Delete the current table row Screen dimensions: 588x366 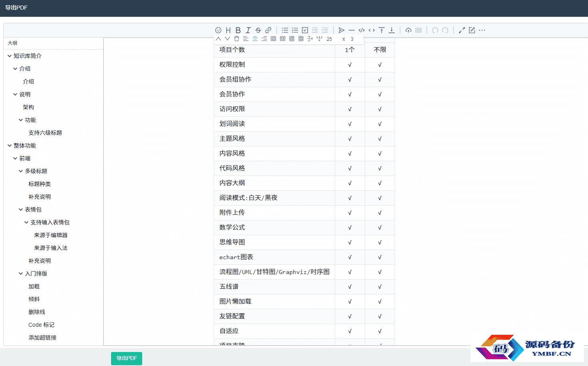(310, 39)
